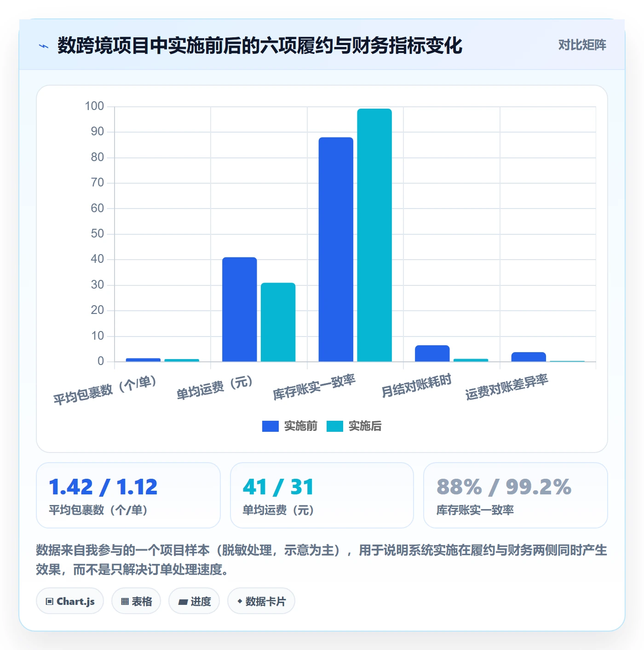The image size is (644, 650).
Task: Click the 对比矩阵 label in header
Action: (x=582, y=45)
